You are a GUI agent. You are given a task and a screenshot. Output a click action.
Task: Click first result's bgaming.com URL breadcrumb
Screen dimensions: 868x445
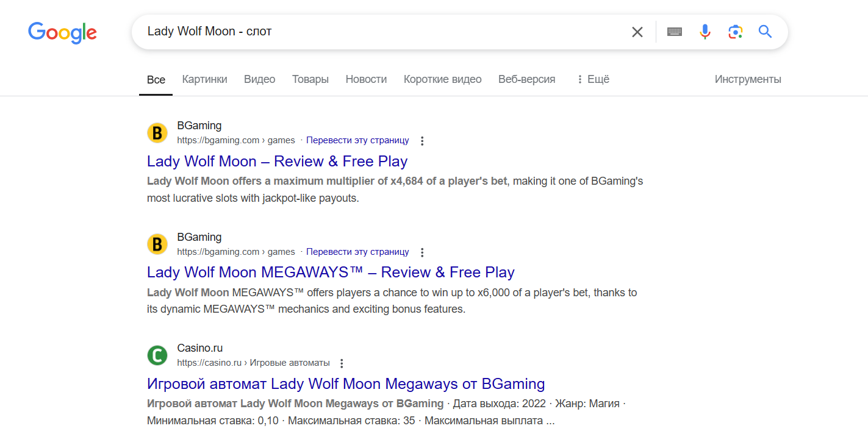click(x=236, y=140)
